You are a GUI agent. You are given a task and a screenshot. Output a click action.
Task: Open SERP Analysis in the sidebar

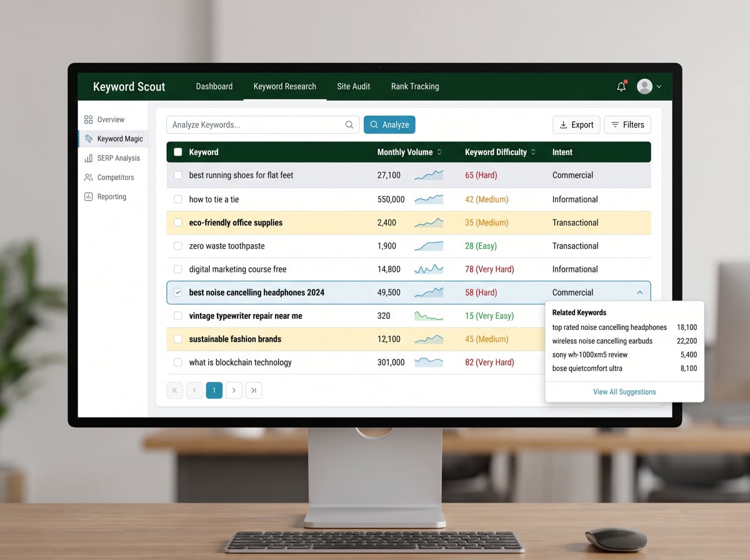click(x=113, y=158)
